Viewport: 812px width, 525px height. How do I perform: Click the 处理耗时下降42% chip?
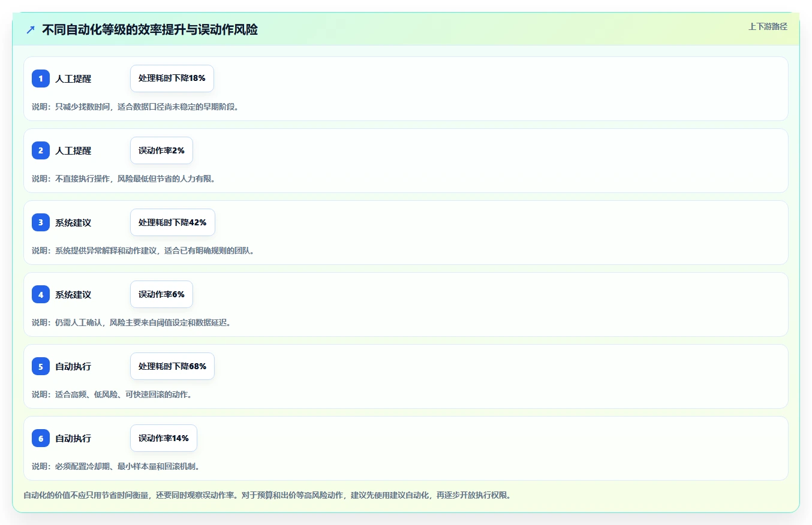pos(173,222)
